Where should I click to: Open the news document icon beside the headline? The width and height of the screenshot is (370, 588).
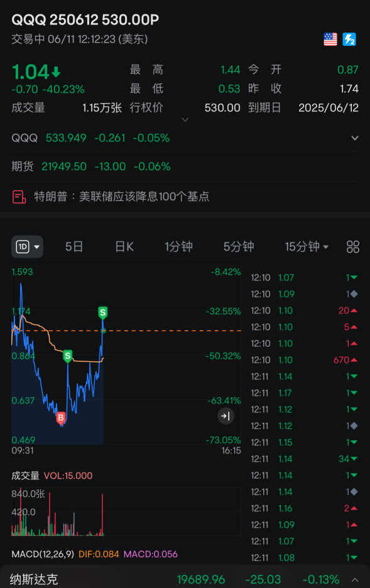coord(19,197)
